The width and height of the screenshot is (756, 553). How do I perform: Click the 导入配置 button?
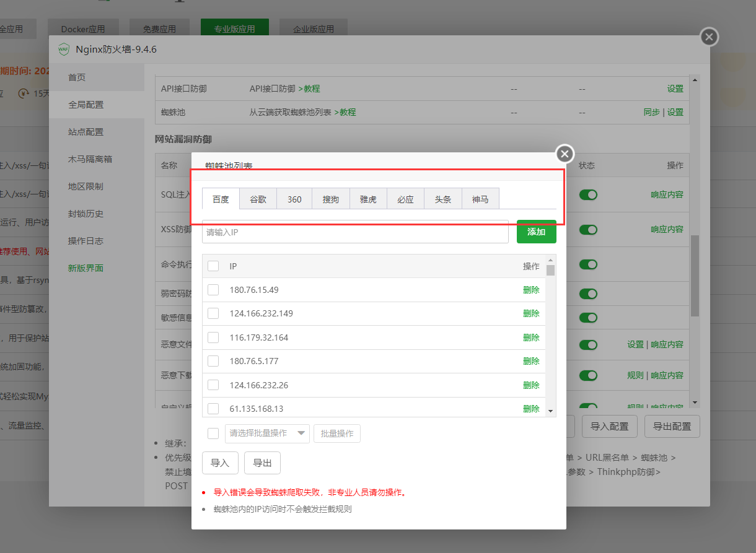click(610, 426)
